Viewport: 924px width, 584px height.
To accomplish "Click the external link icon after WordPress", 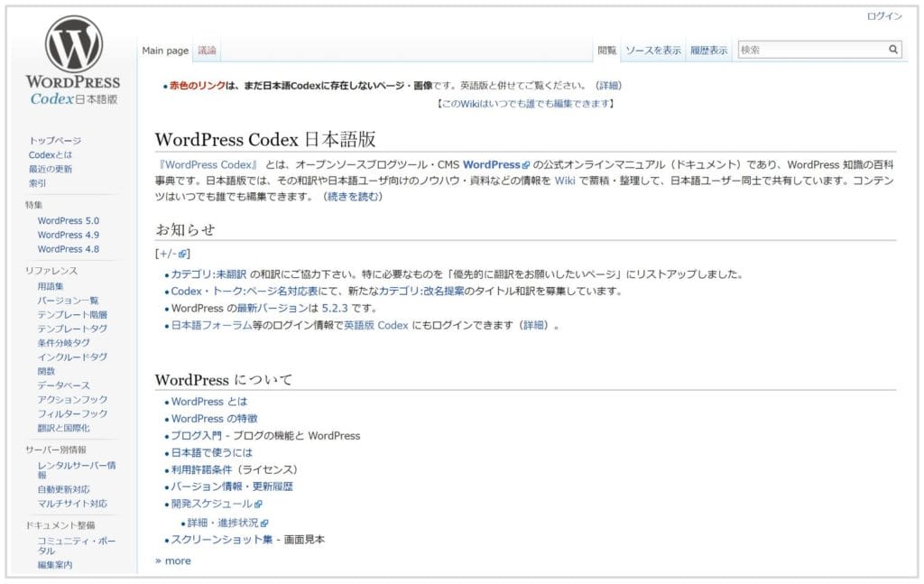I will click(526, 165).
